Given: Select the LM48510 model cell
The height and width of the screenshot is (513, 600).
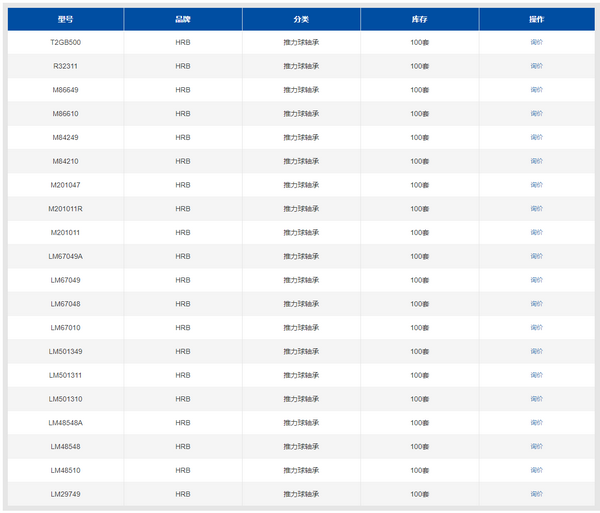Looking at the screenshot, I should click(x=66, y=470).
